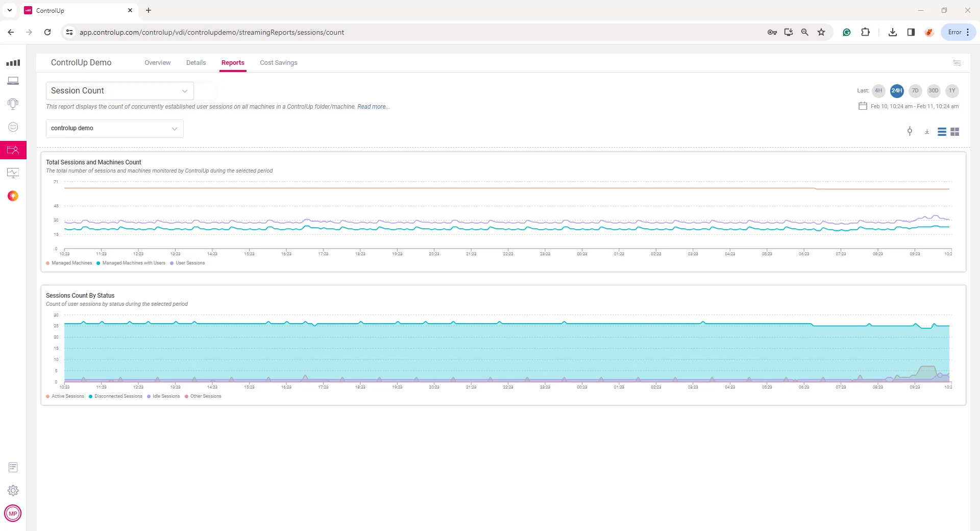Click the zoom magnifier icon in address bar

coord(805,32)
